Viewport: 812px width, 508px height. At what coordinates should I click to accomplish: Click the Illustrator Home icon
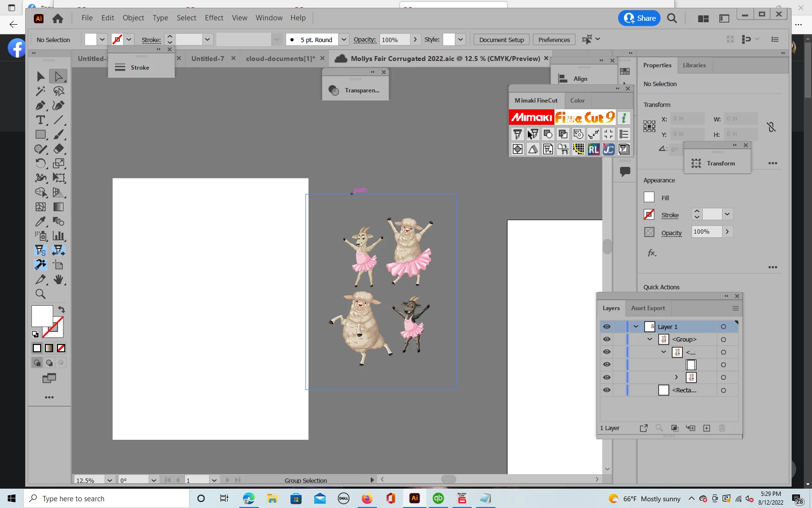click(x=58, y=18)
